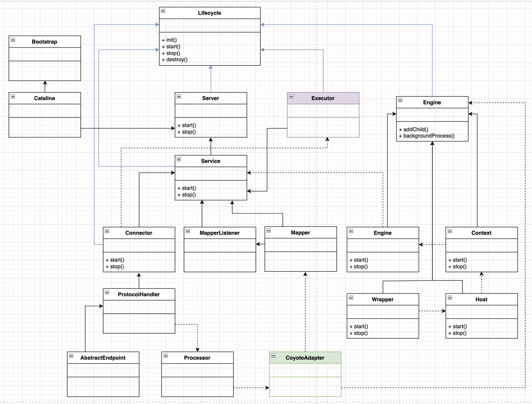Select the Lifecycle class title
The height and width of the screenshot is (404, 532).
209,13
